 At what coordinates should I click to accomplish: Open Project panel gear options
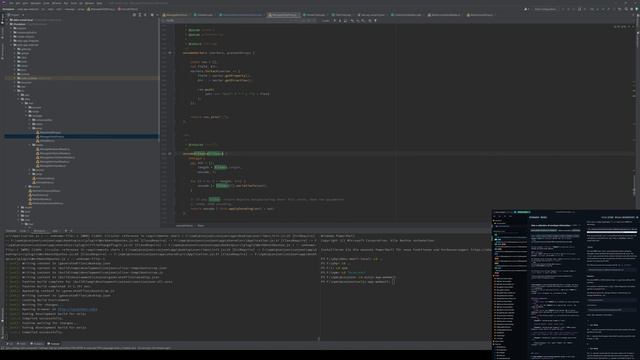152,15
